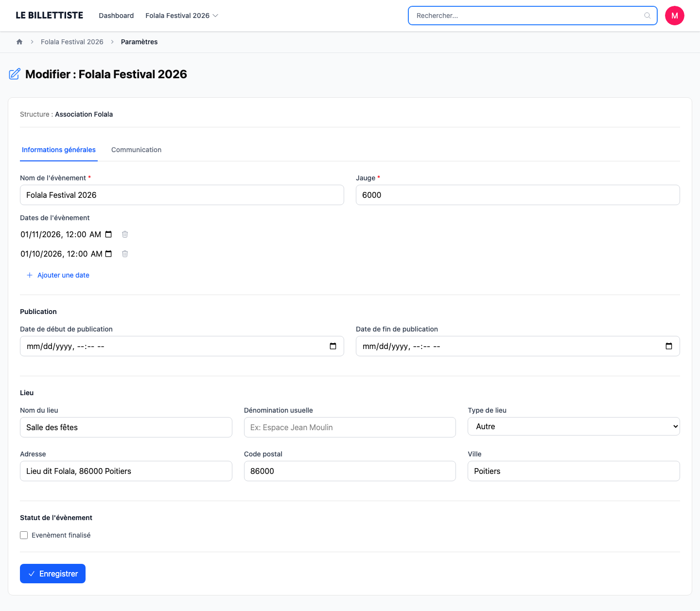Viewport: 700px width, 611px height.
Task: Click the Nom de l'évènement field
Action: 182,195
